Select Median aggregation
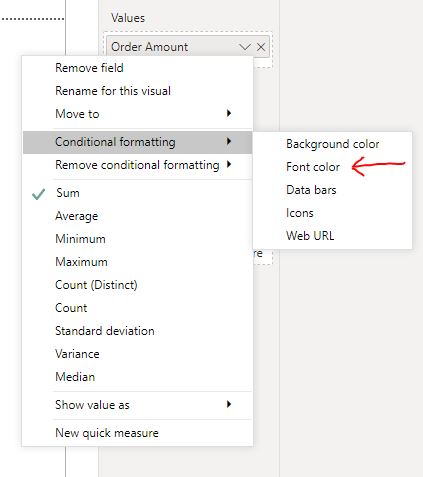Image resolution: width=423 pixels, height=477 pixels. click(x=137, y=377)
